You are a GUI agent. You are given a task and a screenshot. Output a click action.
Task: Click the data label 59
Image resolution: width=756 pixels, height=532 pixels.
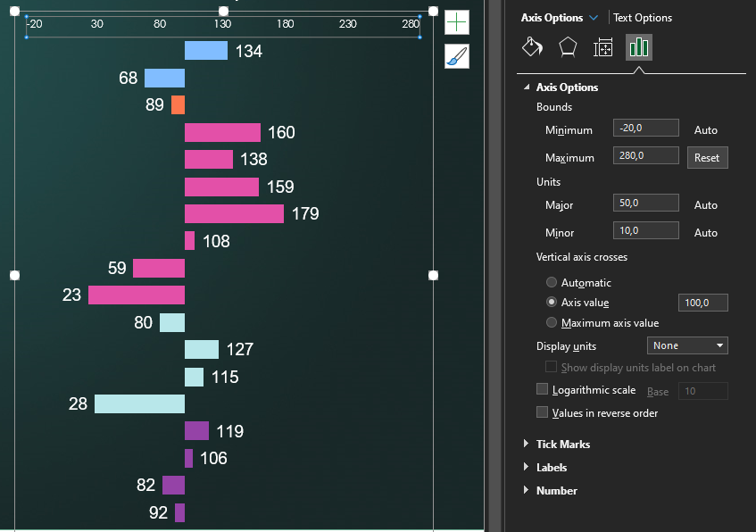coord(117,268)
